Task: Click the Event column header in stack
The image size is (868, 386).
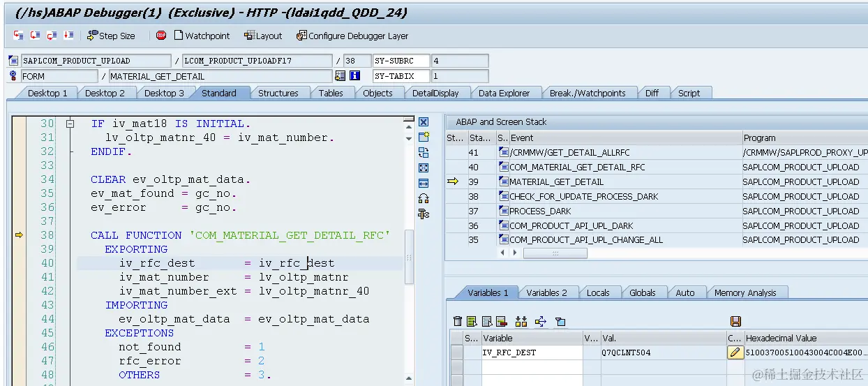Action: click(x=625, y=138)
